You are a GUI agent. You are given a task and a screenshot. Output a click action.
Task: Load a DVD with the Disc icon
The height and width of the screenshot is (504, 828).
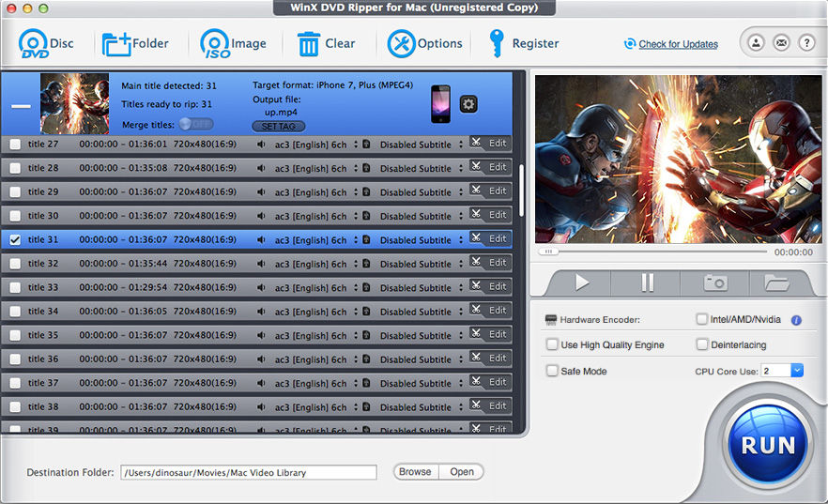click(x=33, y=43)
